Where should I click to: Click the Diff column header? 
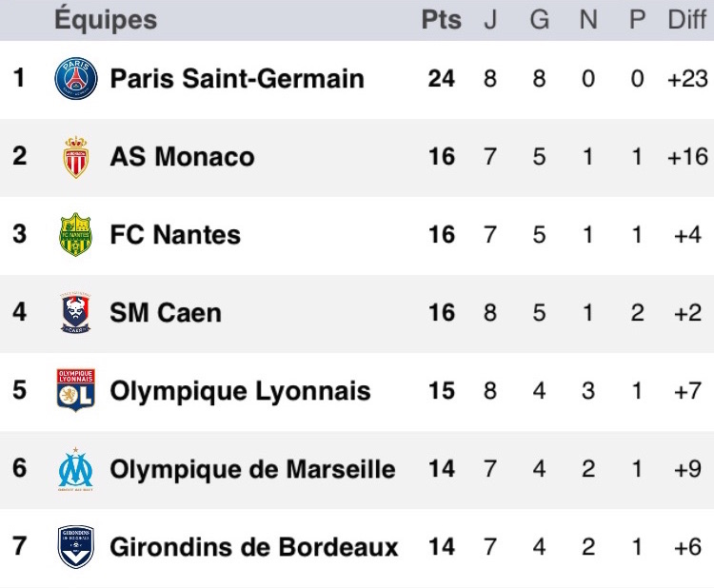click(x=687, y=20)
